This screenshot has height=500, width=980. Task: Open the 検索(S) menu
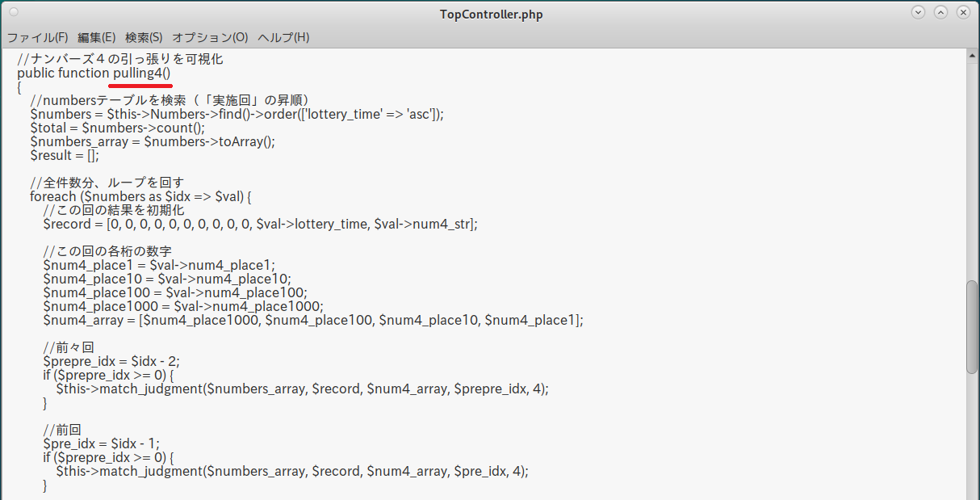coord(144,37)
